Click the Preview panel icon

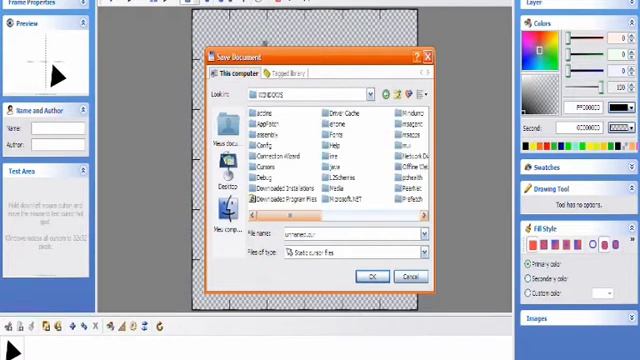(x=10, y=23)
